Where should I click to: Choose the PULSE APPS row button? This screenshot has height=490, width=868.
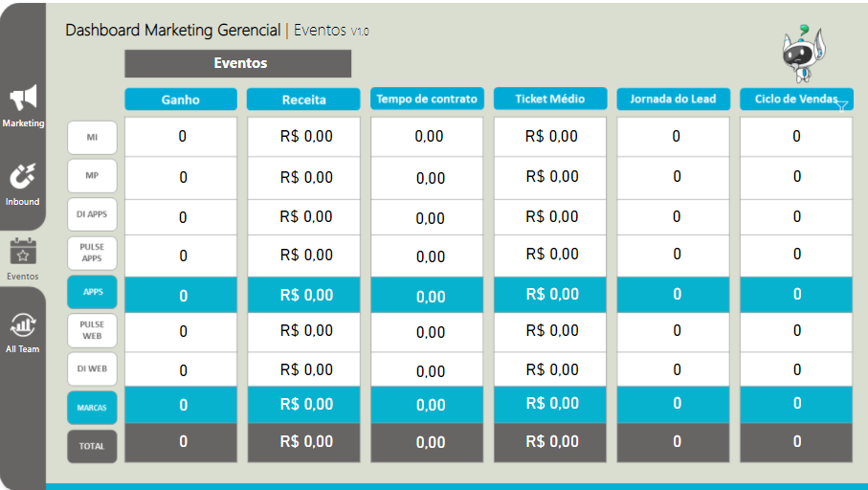point(93,253)
